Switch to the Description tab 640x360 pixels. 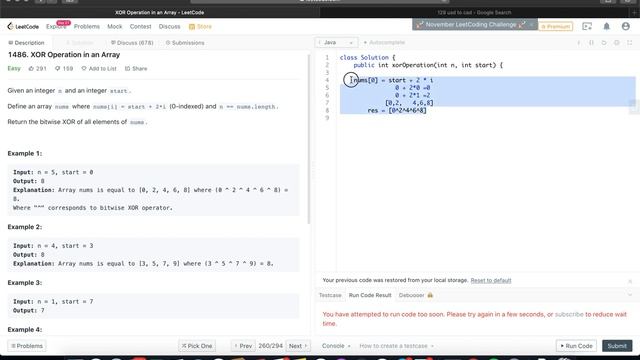click(x=26, y=43)
